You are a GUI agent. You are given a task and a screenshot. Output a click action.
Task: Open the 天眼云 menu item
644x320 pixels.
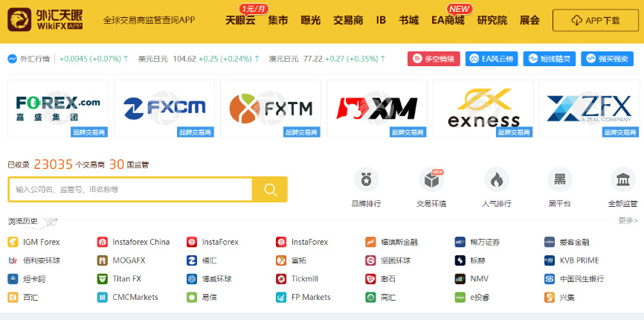240,20
